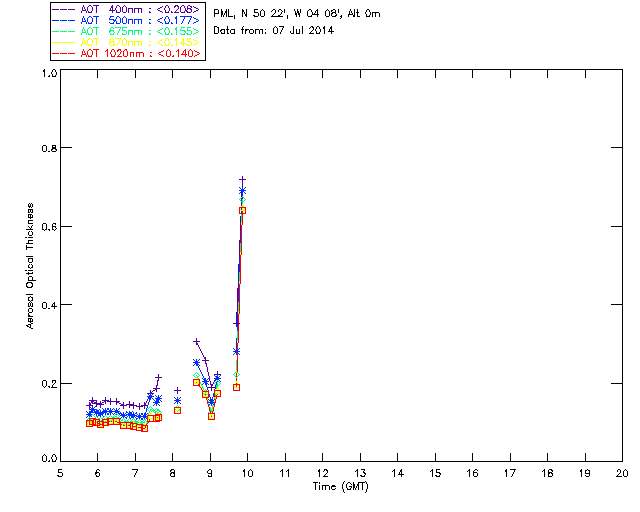Screen dimensions: 640x512
Task: Click the 1.0 y-axis tick label
Action: 49,73
